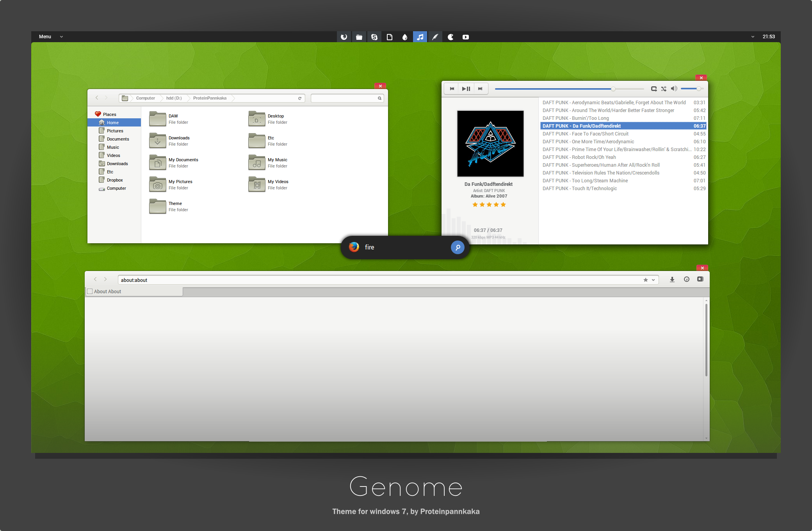Refresh the file manager address bar
Screen dimensions: 812x531
pos(300,98)
